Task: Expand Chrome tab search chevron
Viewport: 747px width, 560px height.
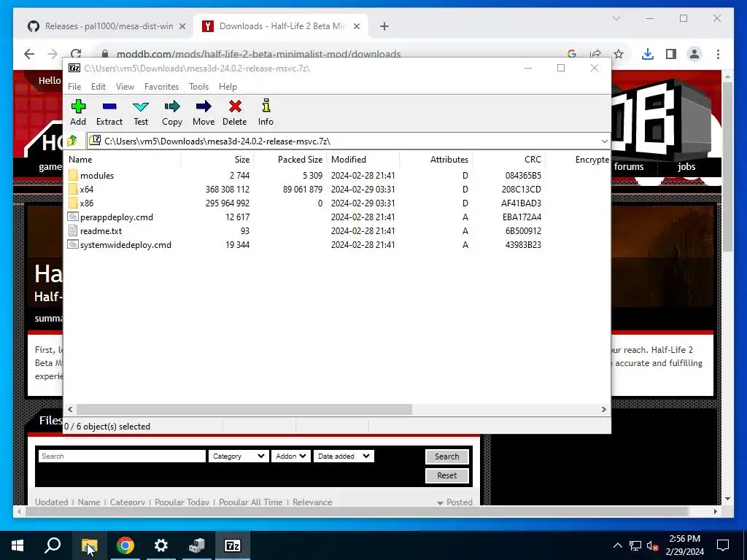Action: 616,18
